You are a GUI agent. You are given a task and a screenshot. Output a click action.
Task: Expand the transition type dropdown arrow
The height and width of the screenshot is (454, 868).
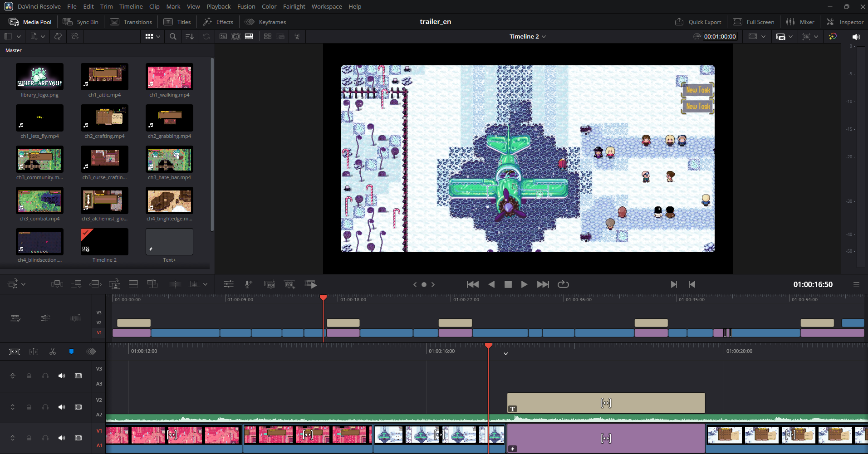(206, 284)
